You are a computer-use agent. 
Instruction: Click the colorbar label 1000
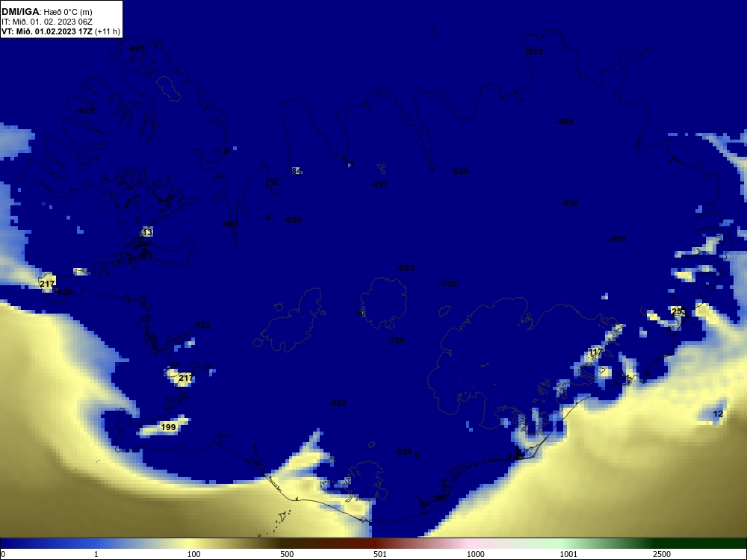point(475,554)
